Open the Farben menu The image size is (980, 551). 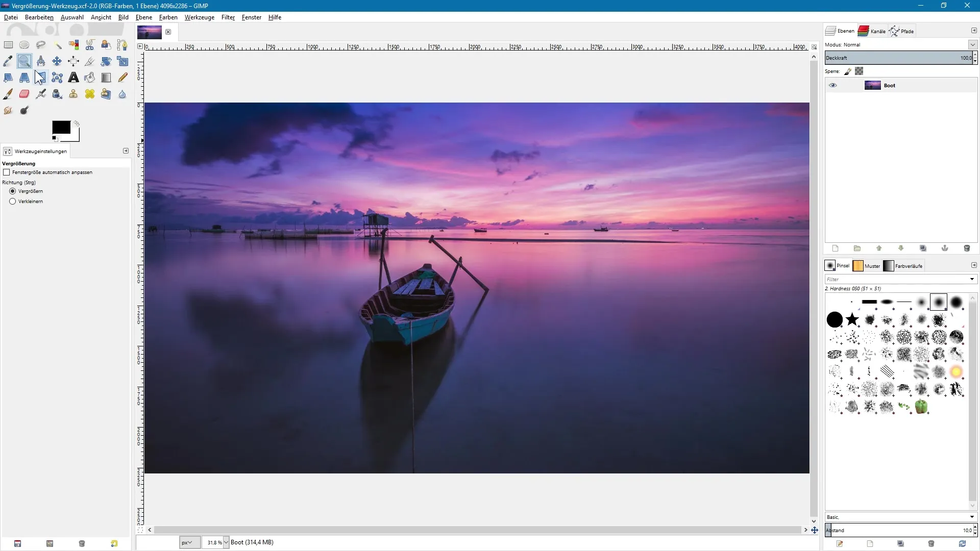168,17
